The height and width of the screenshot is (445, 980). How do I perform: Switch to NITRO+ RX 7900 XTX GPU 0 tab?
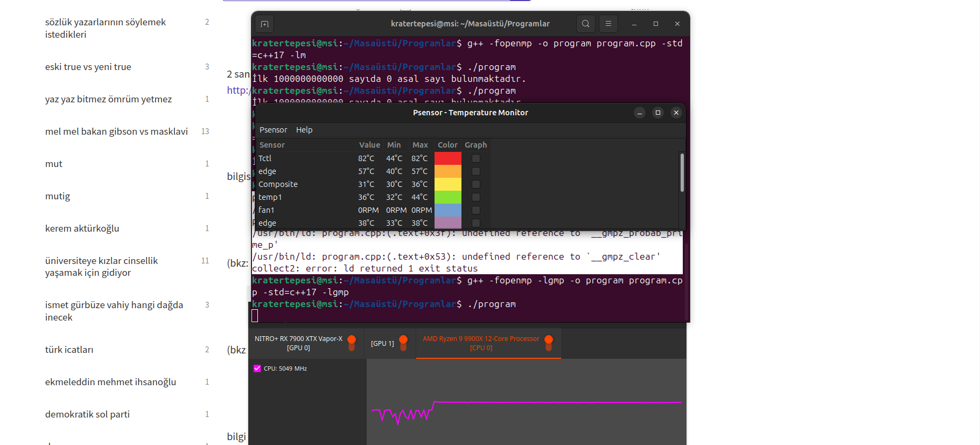305,343
